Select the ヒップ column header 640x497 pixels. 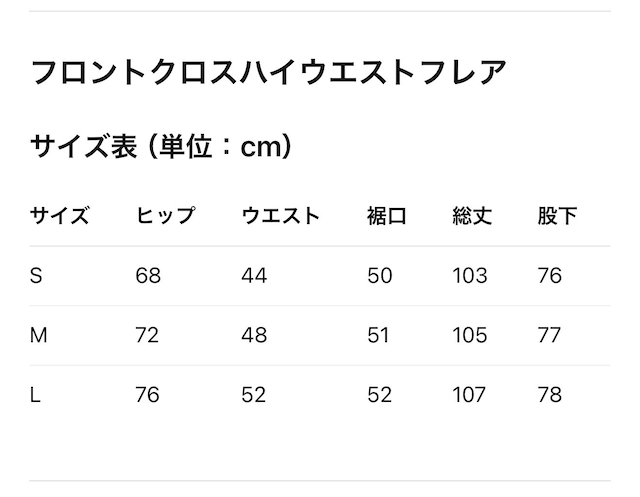pos(165,216)
